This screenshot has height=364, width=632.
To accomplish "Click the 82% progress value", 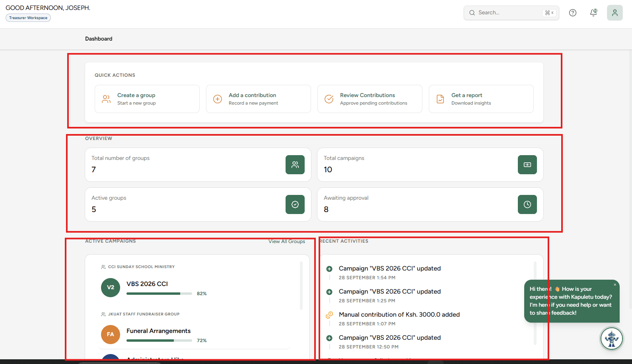I will (202, 294).
